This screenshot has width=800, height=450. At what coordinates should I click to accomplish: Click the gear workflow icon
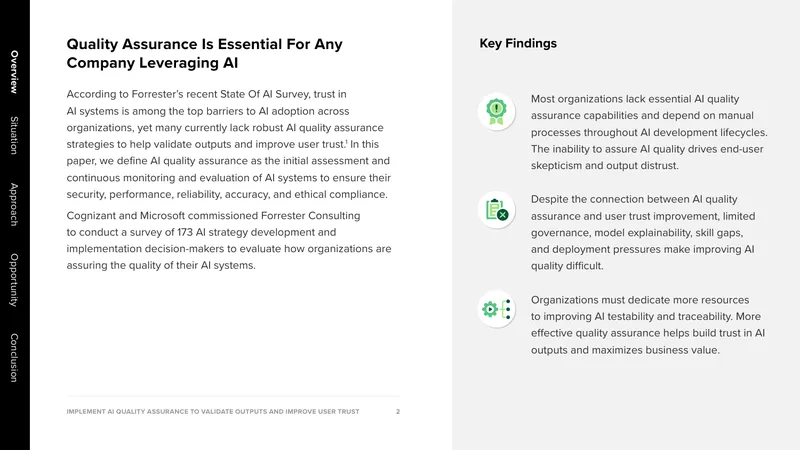pyautogui.click(x=496, y=309)
